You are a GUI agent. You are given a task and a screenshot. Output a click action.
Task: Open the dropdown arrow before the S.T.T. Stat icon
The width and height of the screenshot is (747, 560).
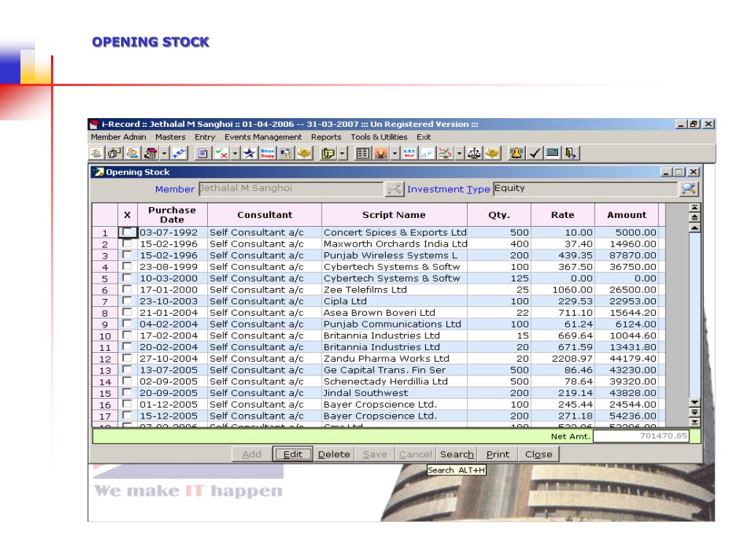tap(395, 153)
